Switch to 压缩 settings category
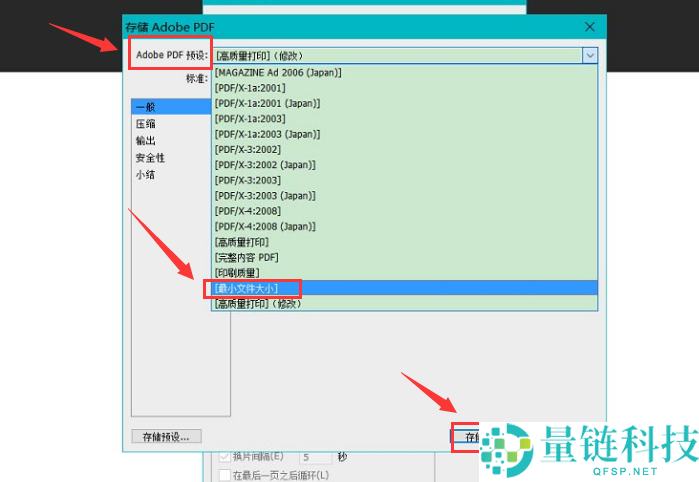This screenshot has height=482, width=699. 146,124
